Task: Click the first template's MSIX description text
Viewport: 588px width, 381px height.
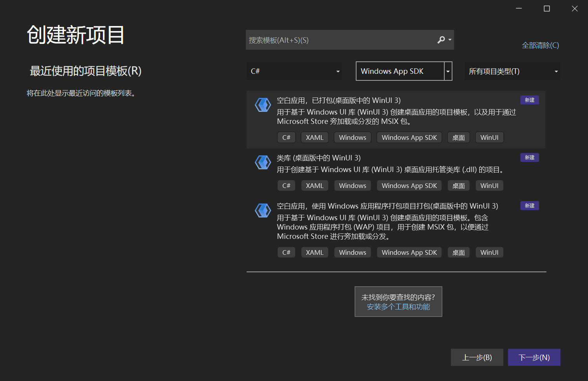Action: pyautogui.click(x=397, y=117)
